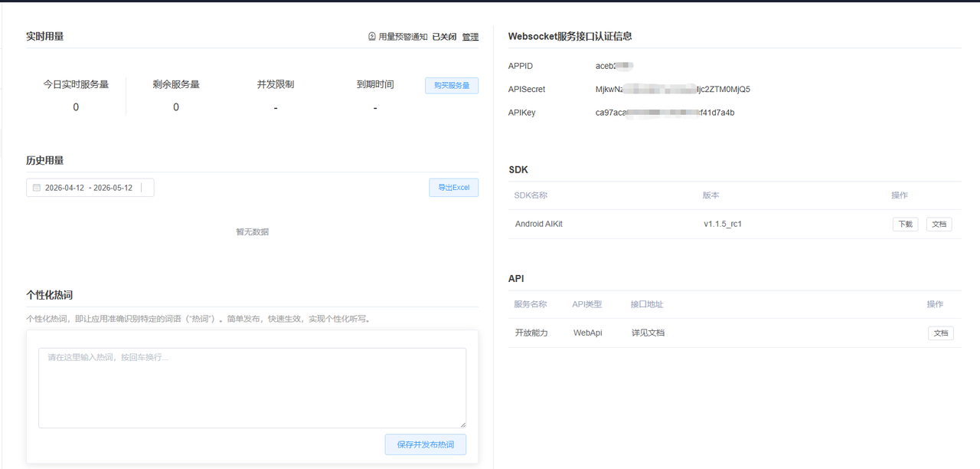Click the calendar icon in date range
980x469 pixels.
tap(36, 188)
